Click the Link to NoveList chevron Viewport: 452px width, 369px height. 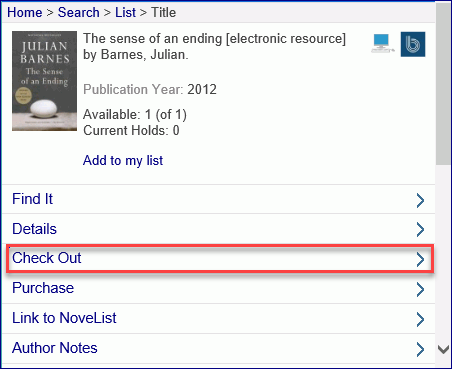point(420,319)
